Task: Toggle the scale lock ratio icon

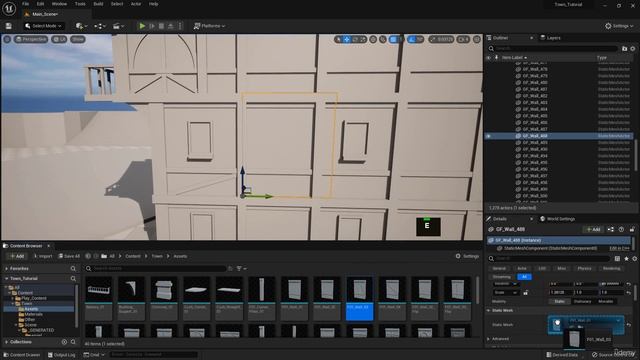Action: [526, 293]
